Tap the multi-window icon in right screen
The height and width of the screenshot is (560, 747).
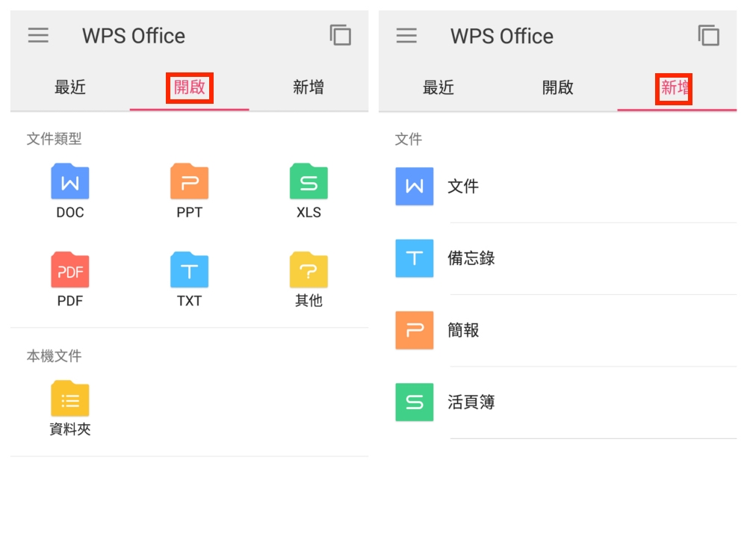pos(708,35)
